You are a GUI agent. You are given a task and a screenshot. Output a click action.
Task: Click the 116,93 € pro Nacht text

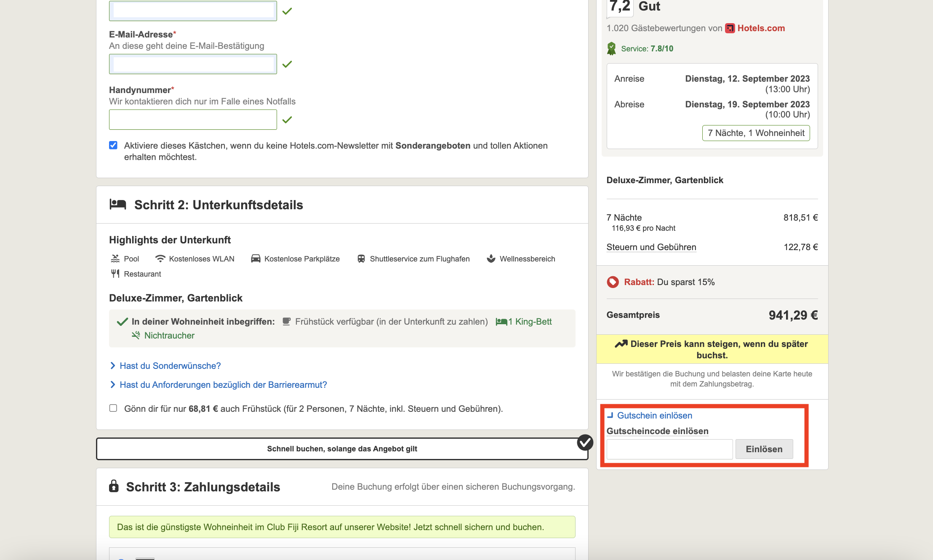pyautogui.click(x=643, y=228)
